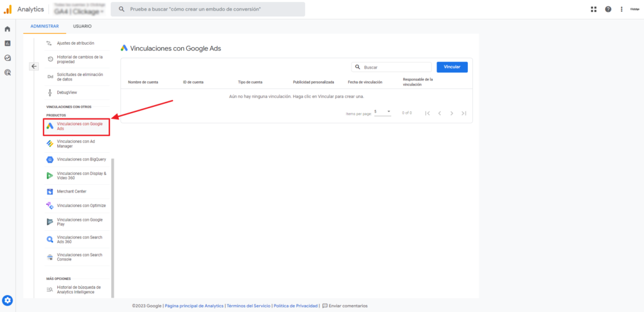Click the back arrow to collapse column

pyautogui.click(x=34, y=66)
